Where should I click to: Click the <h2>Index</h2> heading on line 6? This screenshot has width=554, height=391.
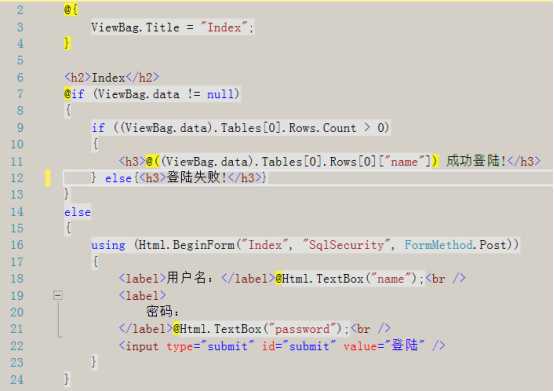[x=112, y=77]
